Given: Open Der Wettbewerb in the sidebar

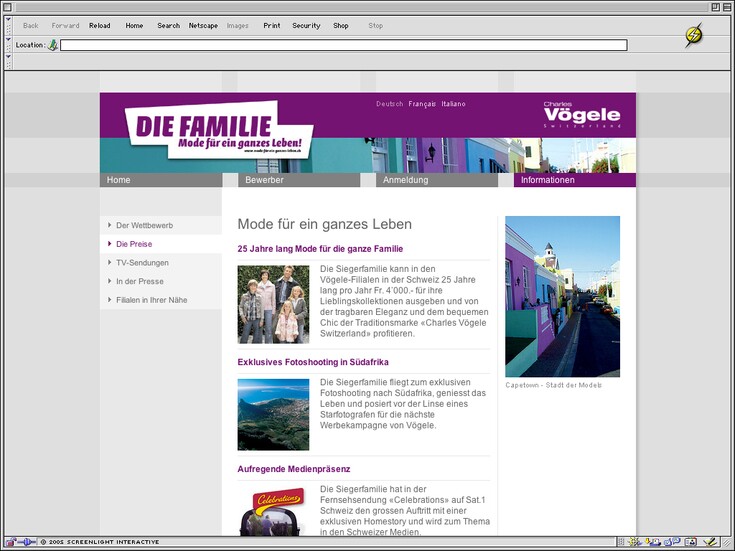Looking at the screenshot, I should [x=161, y=226].
